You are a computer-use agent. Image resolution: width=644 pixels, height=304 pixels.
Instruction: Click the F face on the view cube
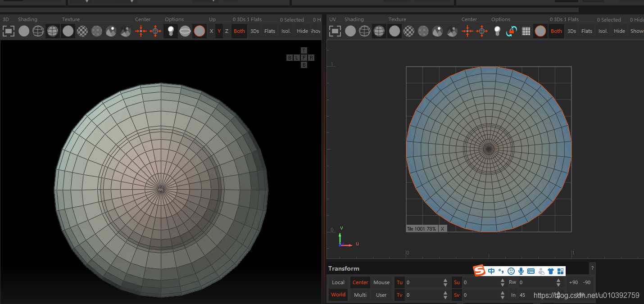click(x=304, y=58)
